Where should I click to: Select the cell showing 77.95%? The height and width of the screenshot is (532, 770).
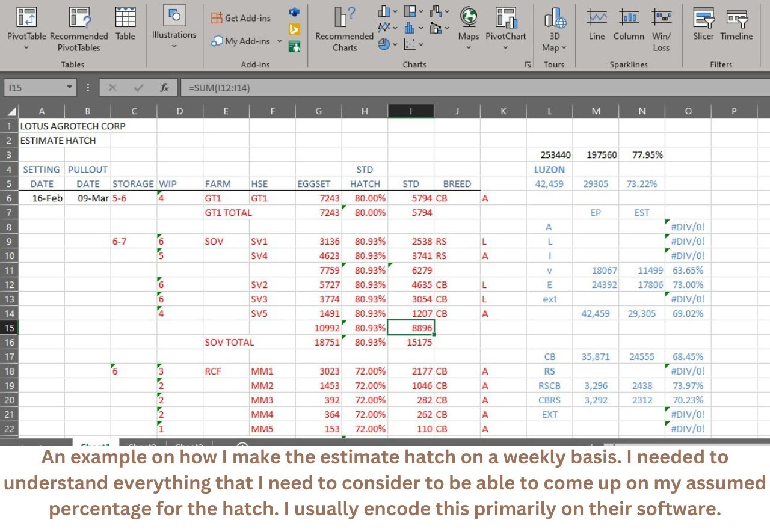pos(642,155)
